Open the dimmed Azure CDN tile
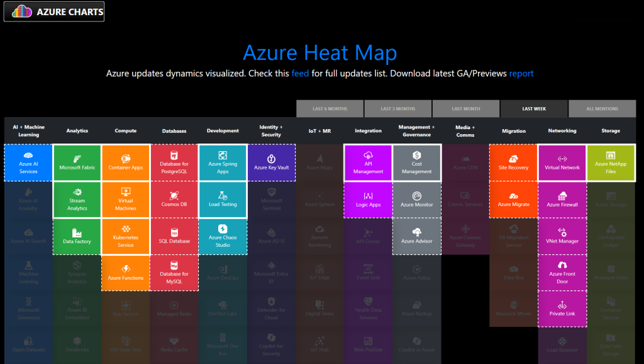 (465, 163)
